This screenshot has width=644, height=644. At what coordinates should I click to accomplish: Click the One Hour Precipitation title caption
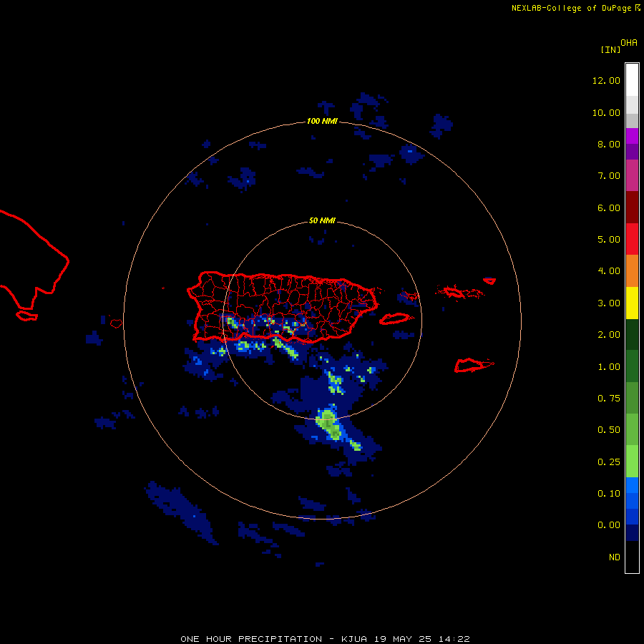click(325, 639)
